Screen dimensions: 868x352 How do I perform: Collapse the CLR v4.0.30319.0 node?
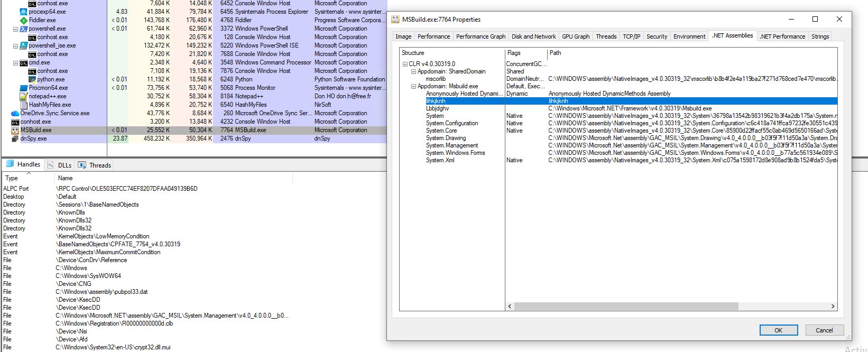(405, 64)
